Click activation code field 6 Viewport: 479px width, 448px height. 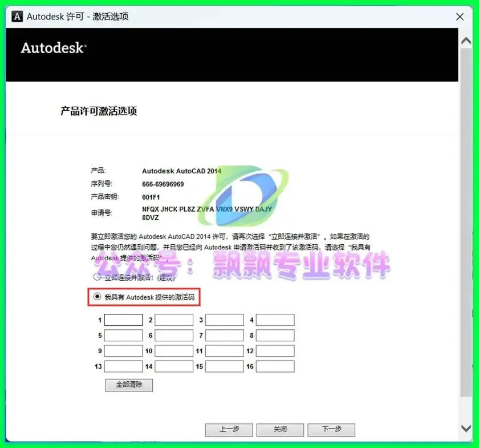click(x=174, y=336)
